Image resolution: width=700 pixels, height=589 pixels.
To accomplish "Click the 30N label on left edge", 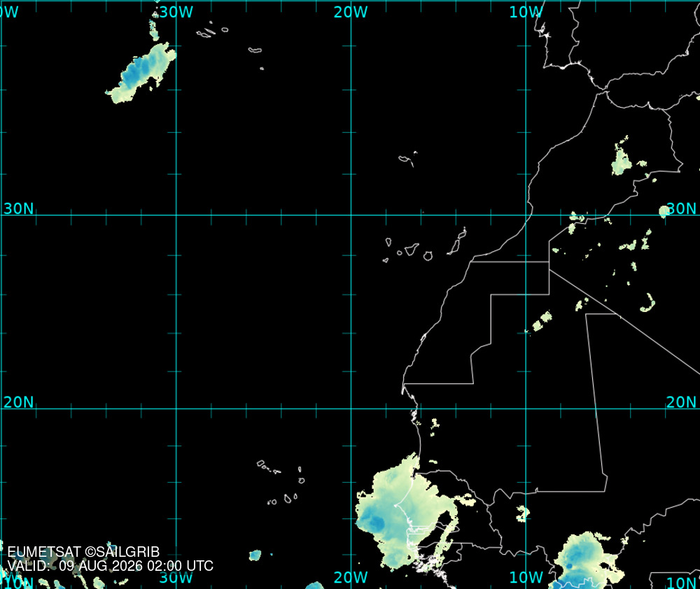I will tap(18, 208).
